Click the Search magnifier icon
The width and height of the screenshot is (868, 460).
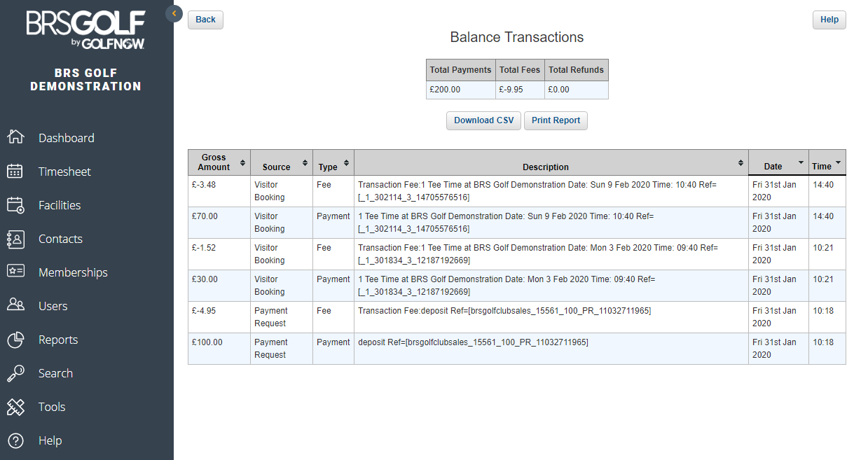[x=15, y=372]
